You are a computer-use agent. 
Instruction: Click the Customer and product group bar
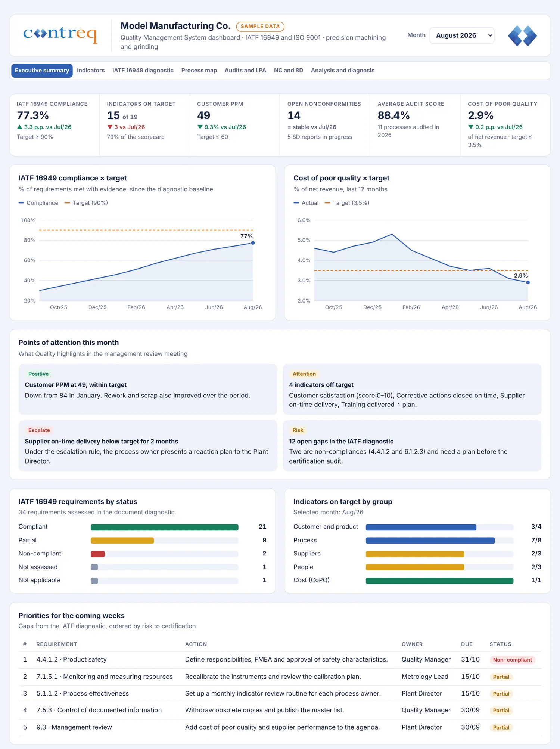point(421,527)
